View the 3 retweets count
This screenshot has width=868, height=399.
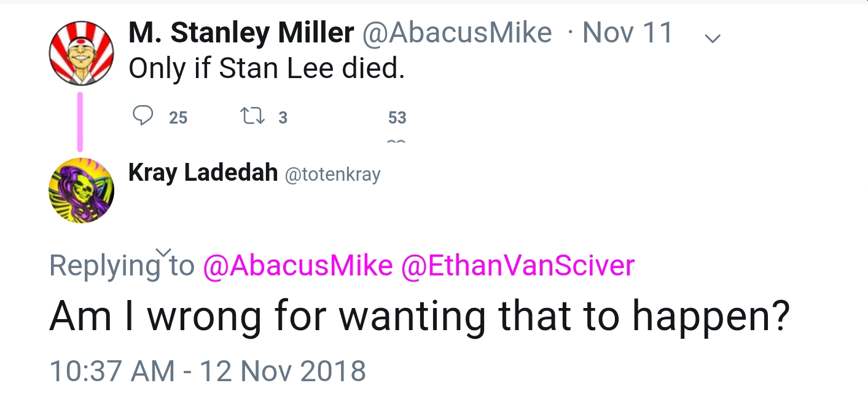click(283, 117)
